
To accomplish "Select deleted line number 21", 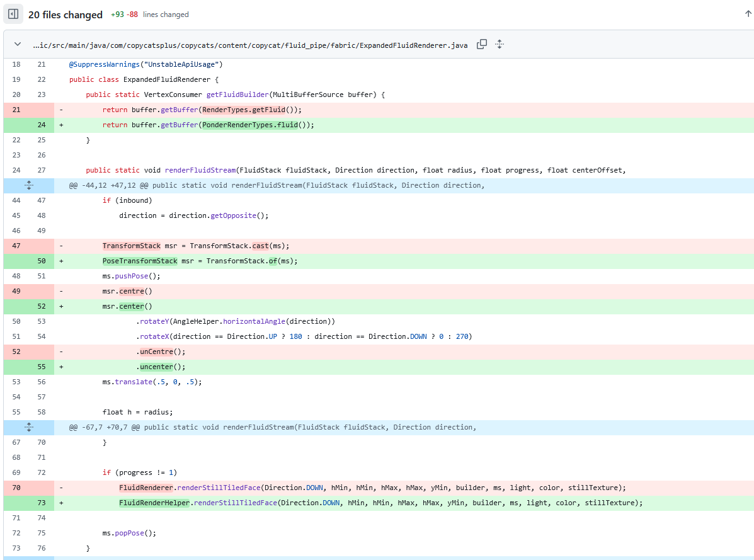I will [x=16, y=110].
